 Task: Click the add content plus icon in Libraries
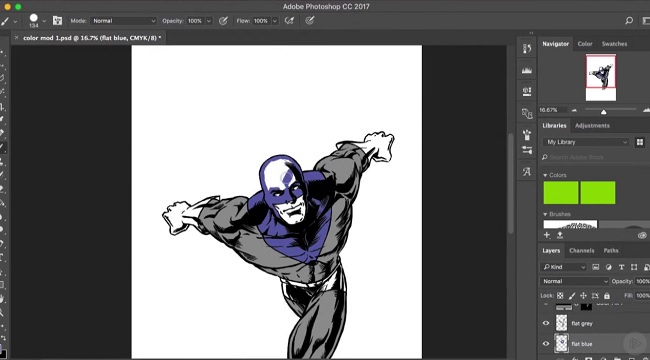pyautogui.click(x=547, y=235)
